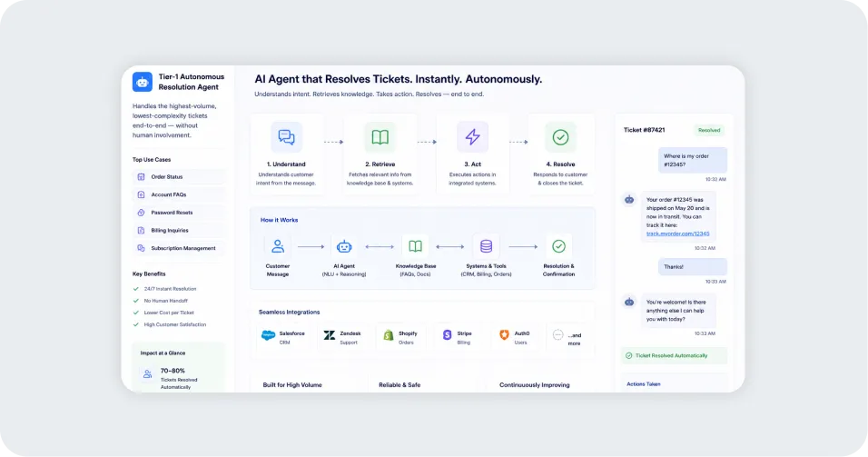Click the Zendesk Support integration card
The height and width of the screenshot is (457, 868).
coord(343,337)
